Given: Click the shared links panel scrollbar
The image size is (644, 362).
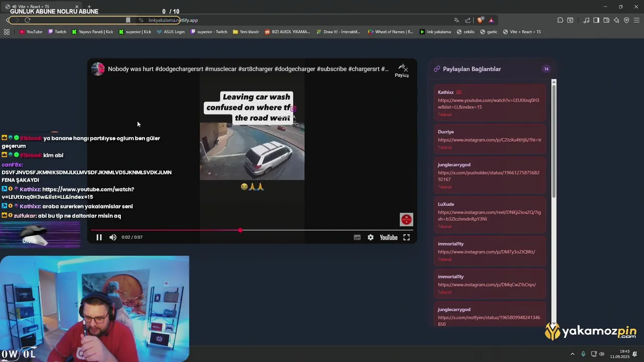Looking at the screenshot, I should pos(553,141).
